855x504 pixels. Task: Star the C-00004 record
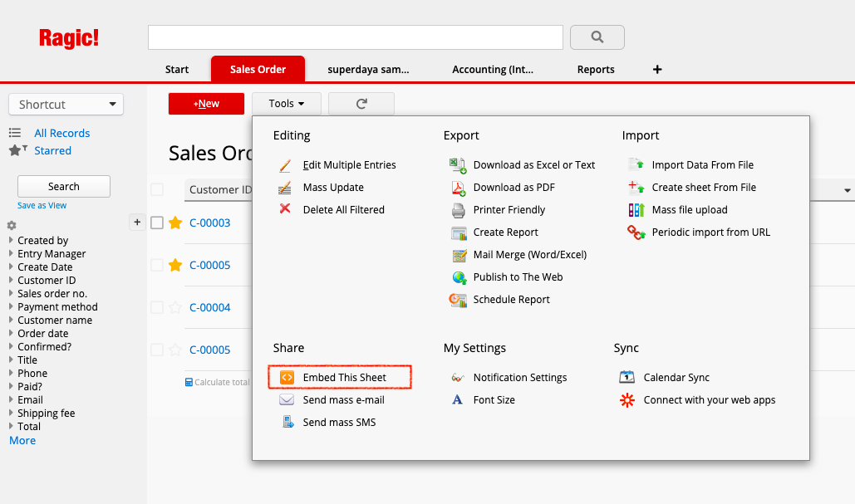(175, 307)
